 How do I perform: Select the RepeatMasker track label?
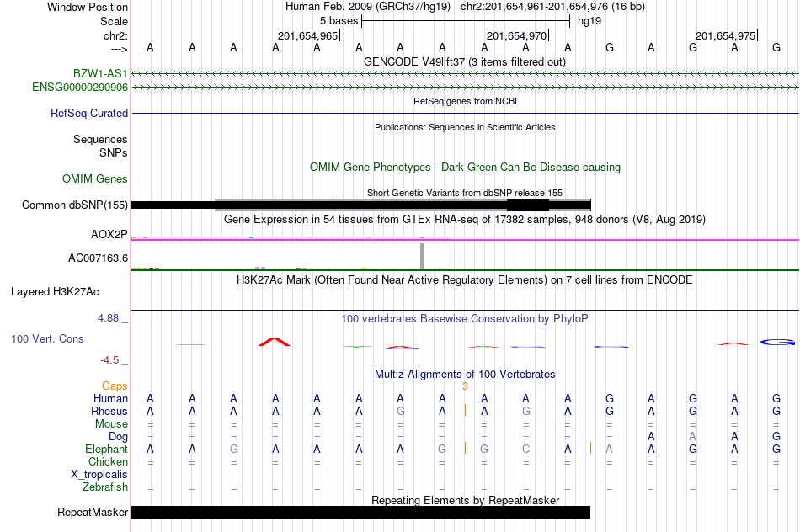pos(93,512)
